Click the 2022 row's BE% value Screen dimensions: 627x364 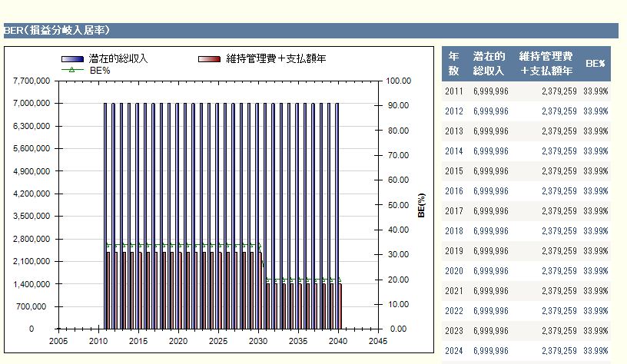[595, 311]
